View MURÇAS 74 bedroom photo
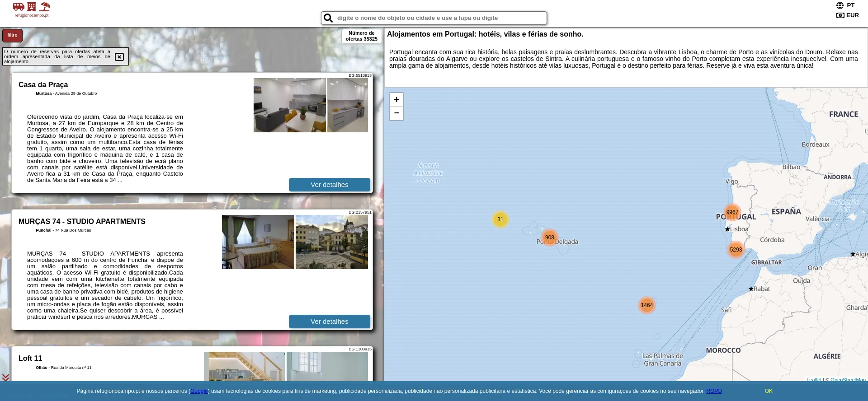 click(x=258, y=242)
